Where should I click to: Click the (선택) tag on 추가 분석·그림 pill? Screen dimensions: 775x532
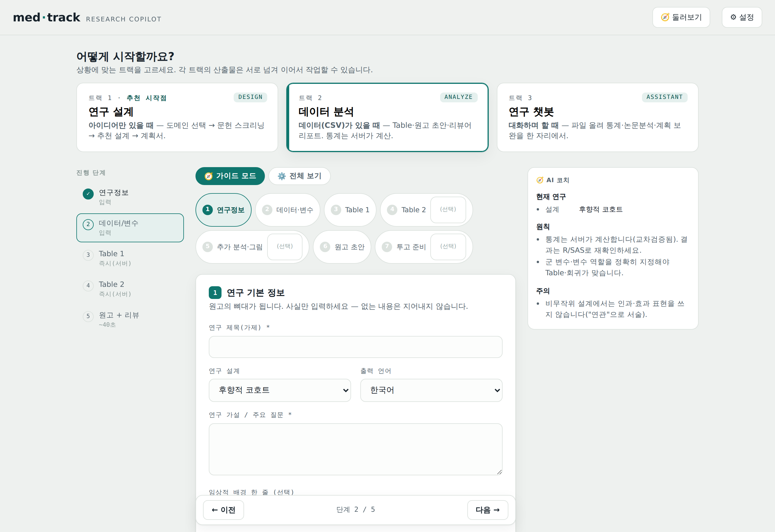285,247
